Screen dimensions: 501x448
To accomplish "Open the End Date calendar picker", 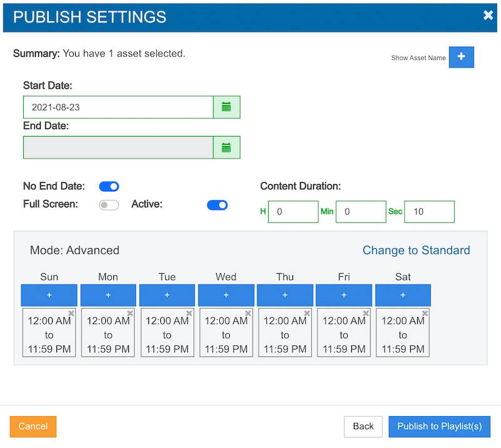I will [x=226, y=147].
